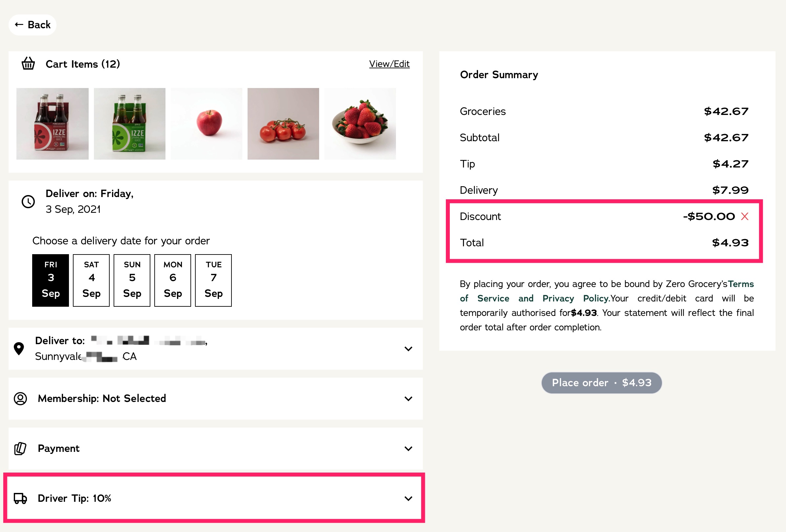
Task: Click the Membership profile icon
Action: click(21, 399)
